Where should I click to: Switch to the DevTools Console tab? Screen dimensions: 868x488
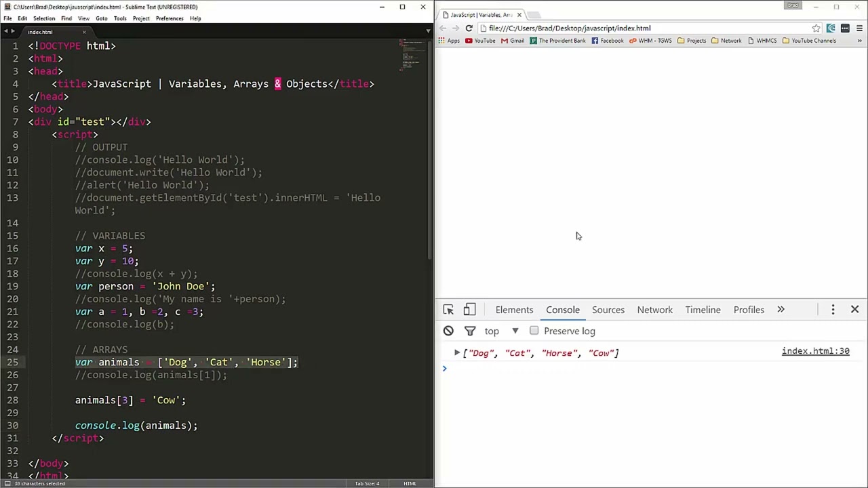point(563,310)
